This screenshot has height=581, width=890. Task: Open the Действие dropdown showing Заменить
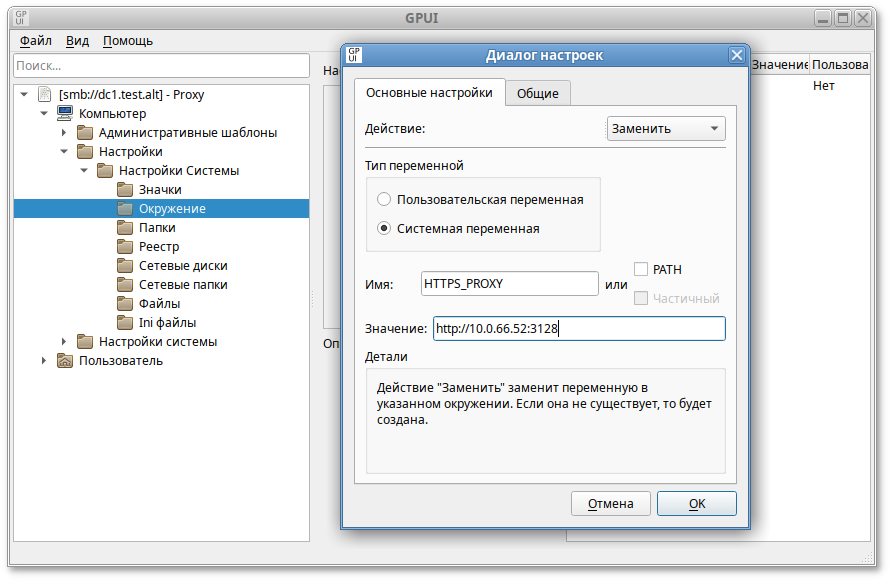tap(665, 128)
